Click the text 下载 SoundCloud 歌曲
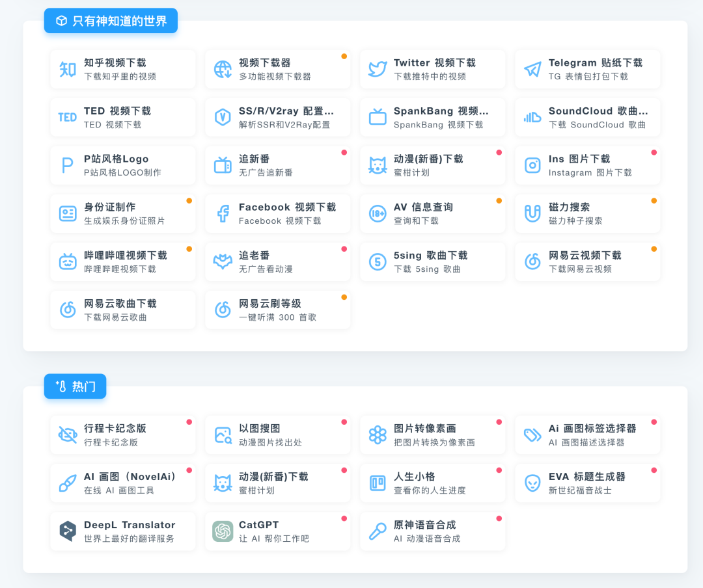 coord(597,125)
